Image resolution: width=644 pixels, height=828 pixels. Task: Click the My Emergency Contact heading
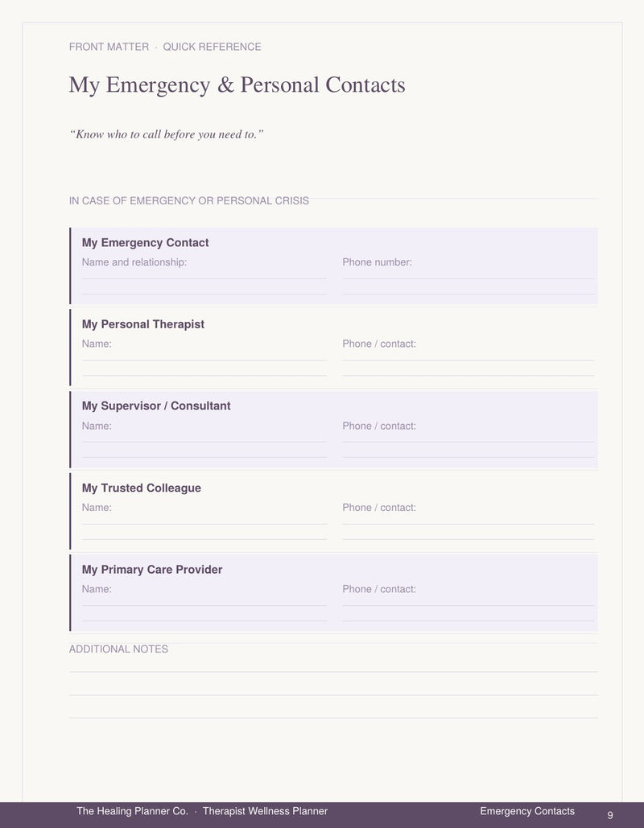pyautogui.click(x=145, y=243)
